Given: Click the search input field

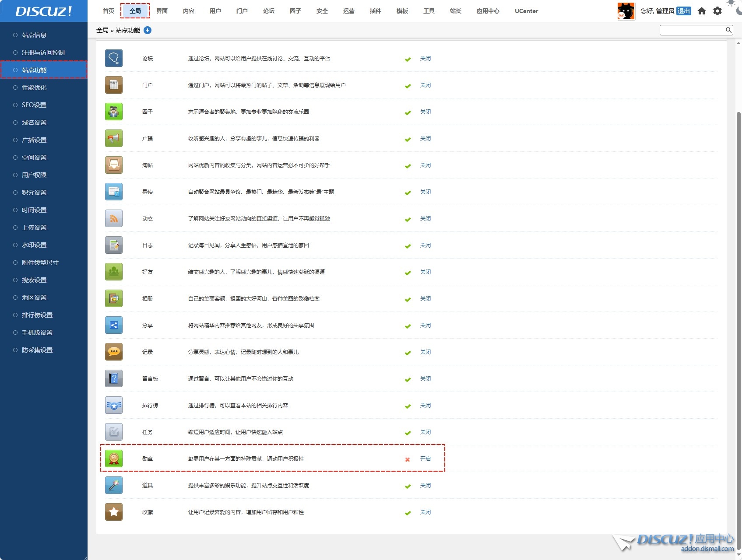Looking at the screenshot, I should click(x=692, y=30).
